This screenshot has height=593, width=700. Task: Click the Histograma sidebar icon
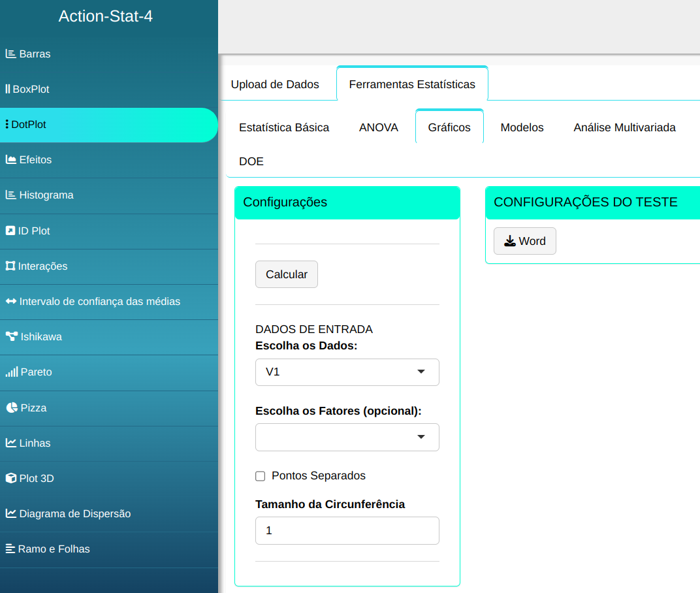click(11, 195)
